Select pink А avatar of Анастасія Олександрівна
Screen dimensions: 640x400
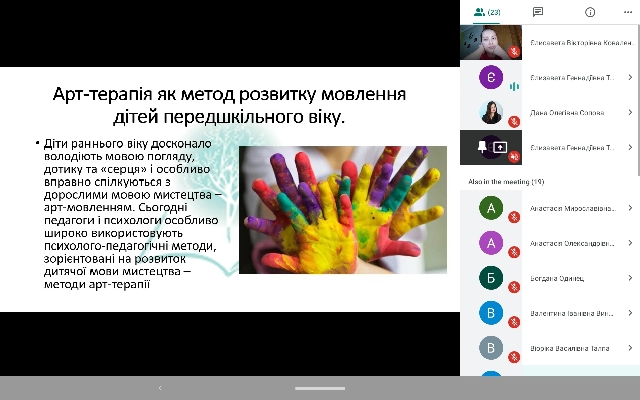[491, 243]
